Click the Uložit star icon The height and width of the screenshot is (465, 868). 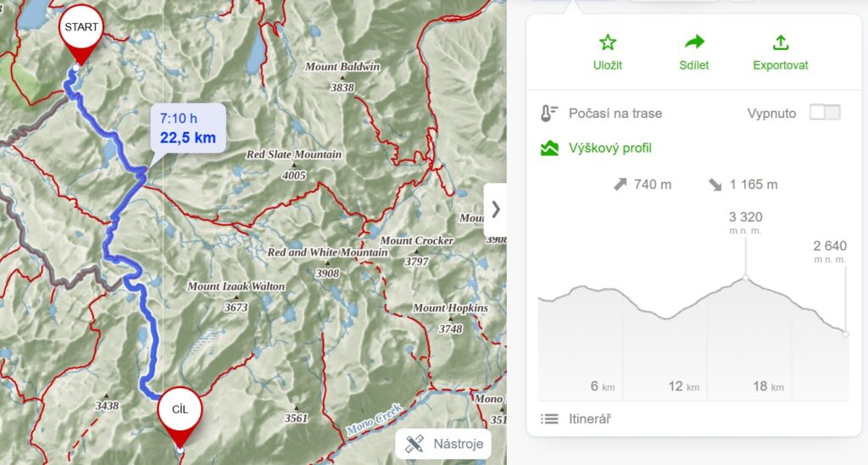(607, 42)
